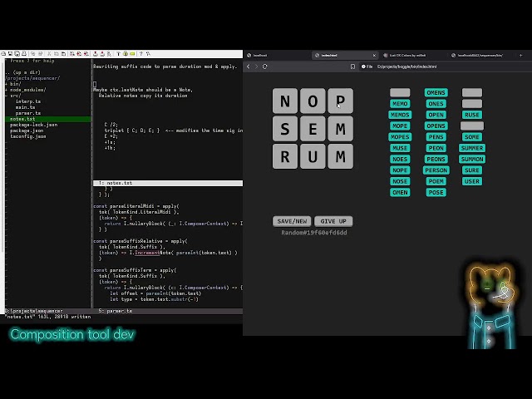The width and height of the screenshot is (532, 399).
Task: Click the Build Tags toolbar icon
Action: coord(126,53)
